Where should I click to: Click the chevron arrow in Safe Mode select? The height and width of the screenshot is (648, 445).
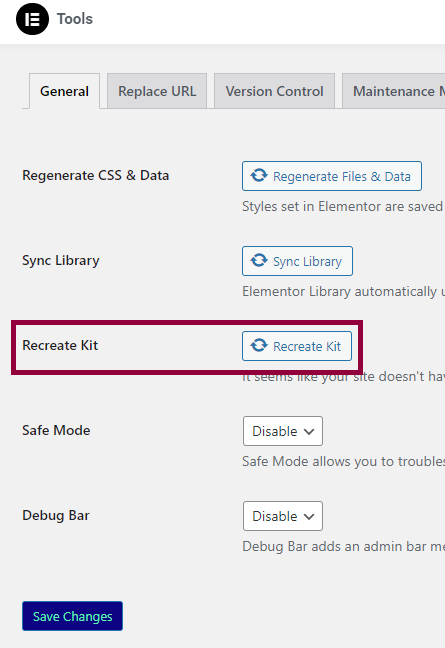pos(309,432)
